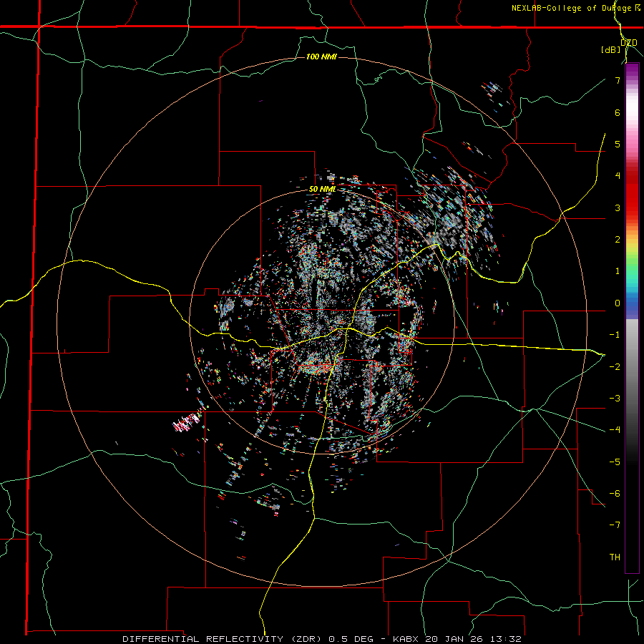This screenshot has height=644, width=644.
Task: Click the "TH" threshold label on the scale
Action: click(x=615, y=557)
